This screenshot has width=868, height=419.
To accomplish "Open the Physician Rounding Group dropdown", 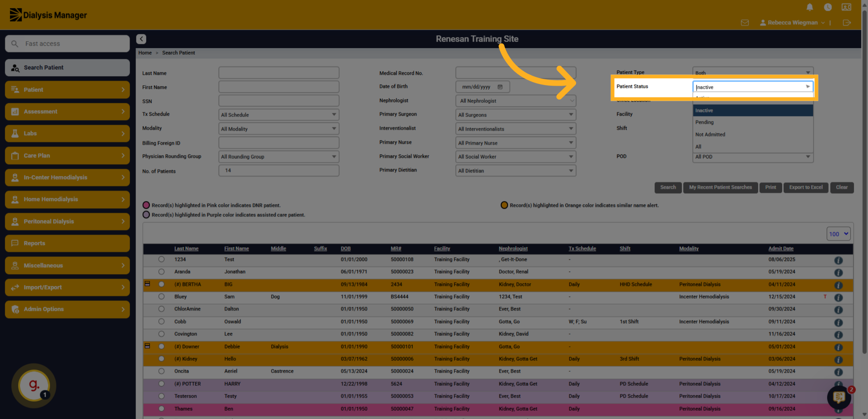I will click(278, 157).
